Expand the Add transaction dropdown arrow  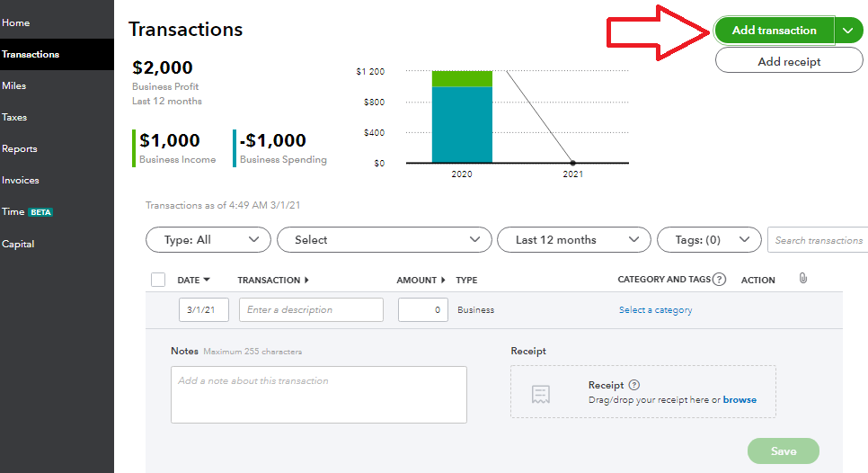848,31
